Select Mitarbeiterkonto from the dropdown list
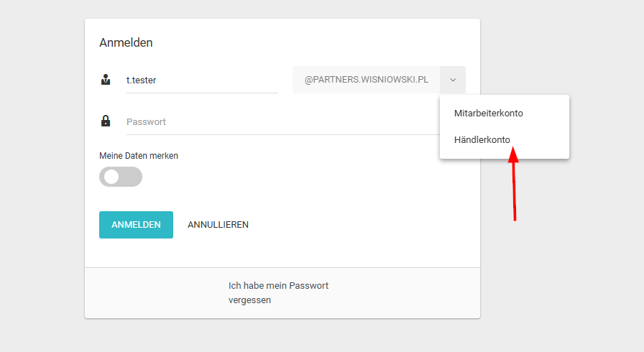This screenshot has width=644, height=352. pos(489,114)
